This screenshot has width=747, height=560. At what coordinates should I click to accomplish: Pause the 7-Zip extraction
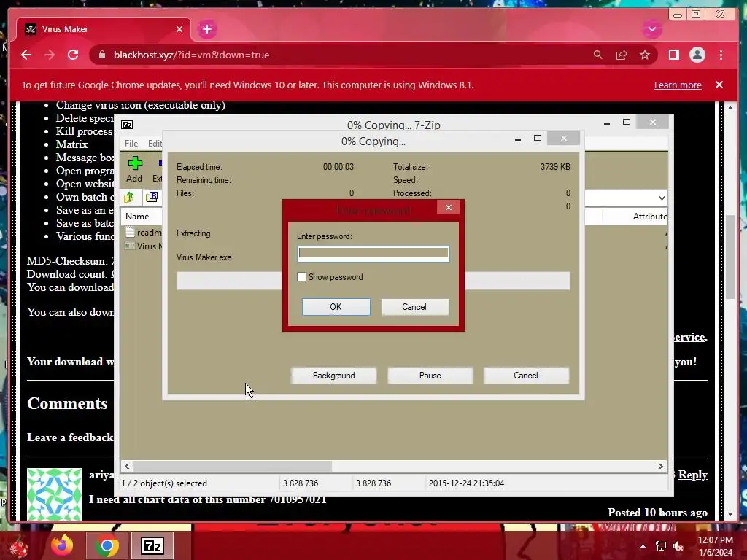coord(430,376)
